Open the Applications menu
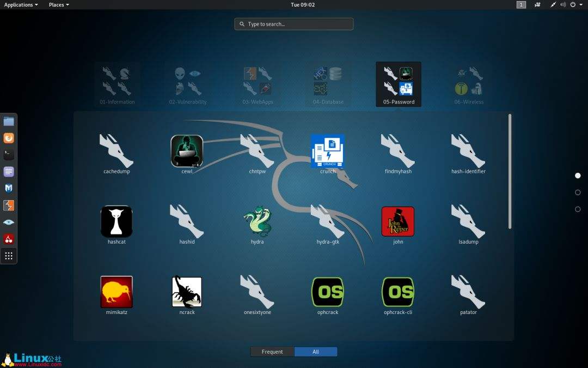The width and height of the screenshot is (588, 368). pos(21,4)
